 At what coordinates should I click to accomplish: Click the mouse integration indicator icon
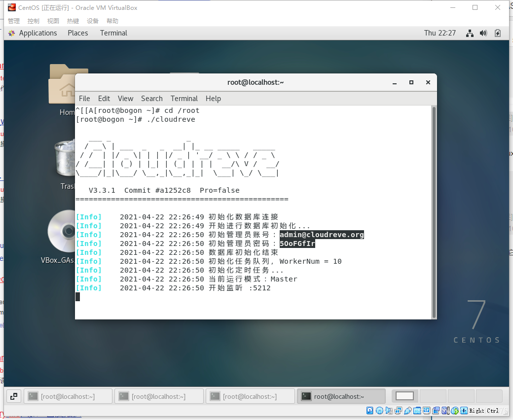(x=455, y=411)
